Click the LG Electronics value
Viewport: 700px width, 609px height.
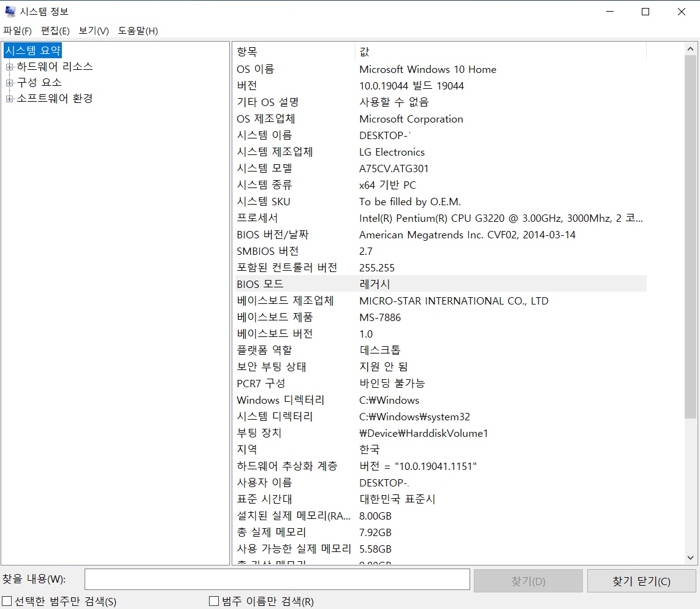tap(392, 152)
